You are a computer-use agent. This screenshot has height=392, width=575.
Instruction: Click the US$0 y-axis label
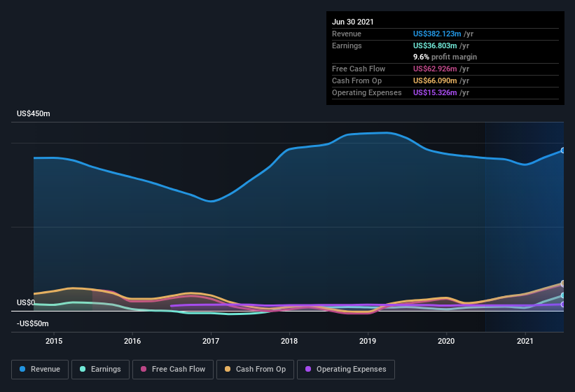click(x=26, y=302)
